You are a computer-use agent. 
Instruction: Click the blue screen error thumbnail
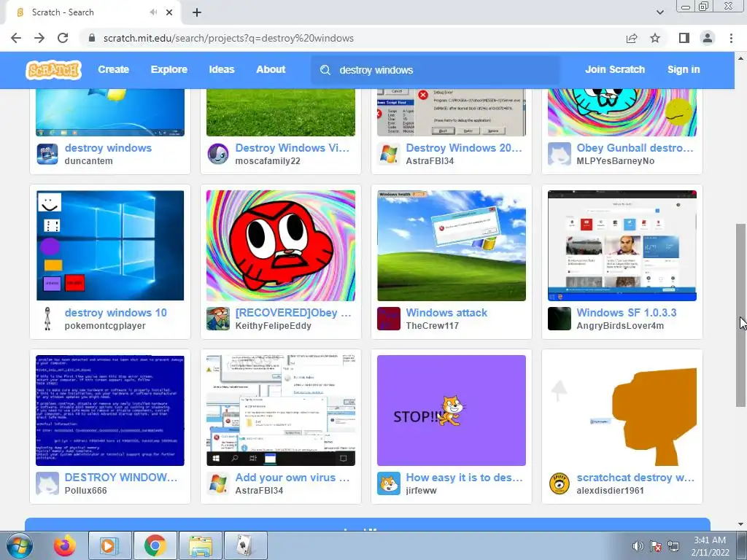click(x=110, y=411)
